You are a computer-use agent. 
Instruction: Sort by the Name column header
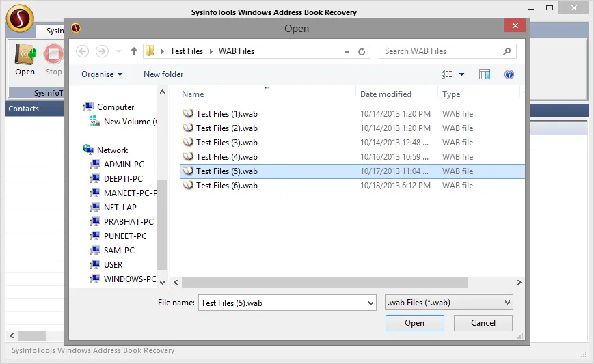click(x=193, y=94)
